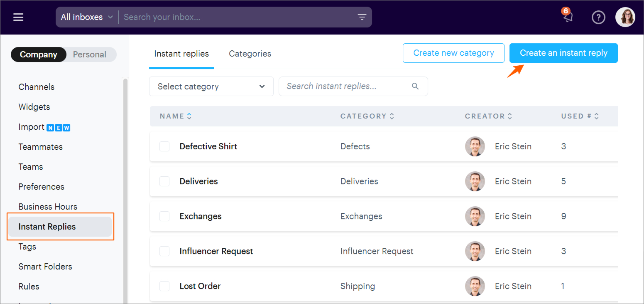Sort by Used # column arrows
This screenshot has width=644, height=304.
tap(597, 116)
